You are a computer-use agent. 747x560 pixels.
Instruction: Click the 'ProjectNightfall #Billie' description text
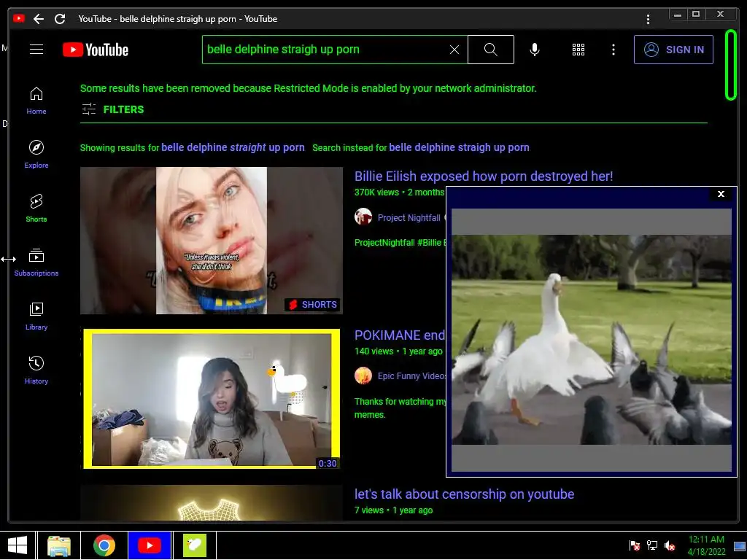point(399,243)
